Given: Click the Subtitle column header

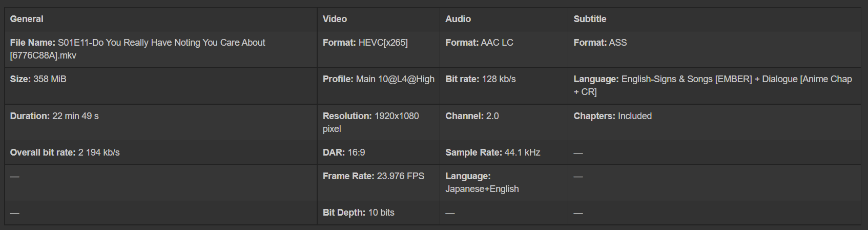Looking at the screenshot, I should point(590,19).
